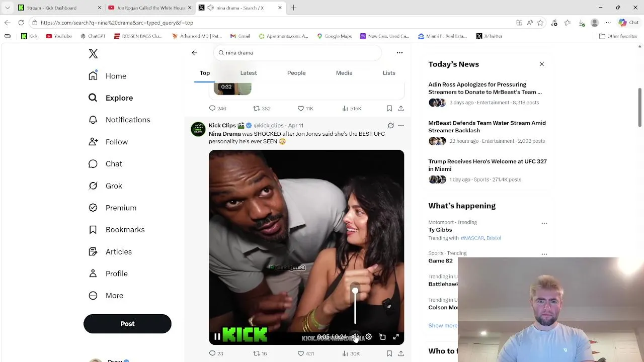Share the post with 515K views
The width and height of the screenshot is (644, 362).
coord(401,109)
